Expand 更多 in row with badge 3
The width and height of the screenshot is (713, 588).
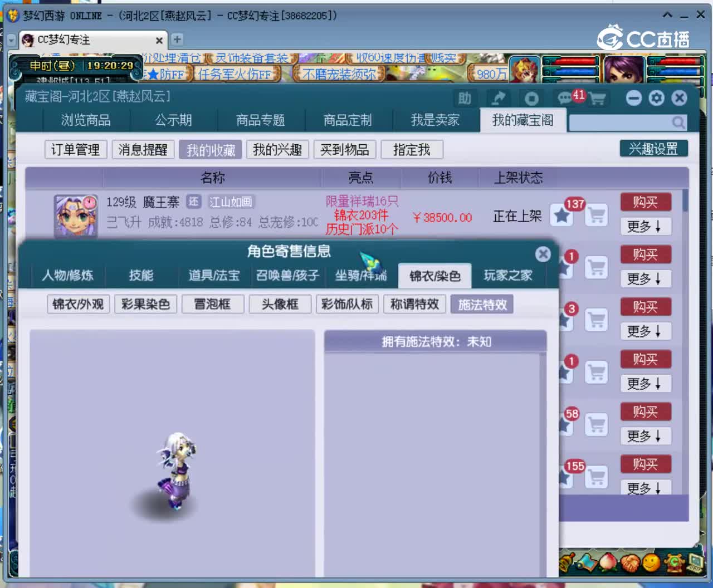[x=646, y=331]
